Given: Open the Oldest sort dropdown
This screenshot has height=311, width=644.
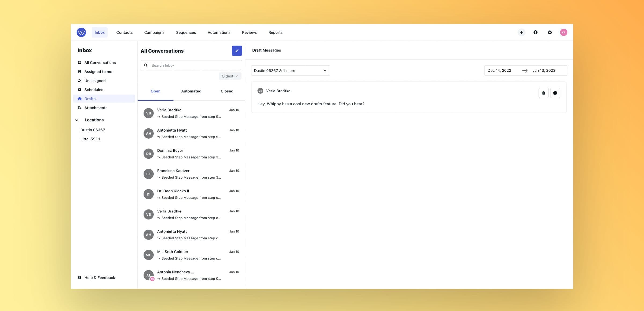Looking at the screenshot, I should pos(230,76).
